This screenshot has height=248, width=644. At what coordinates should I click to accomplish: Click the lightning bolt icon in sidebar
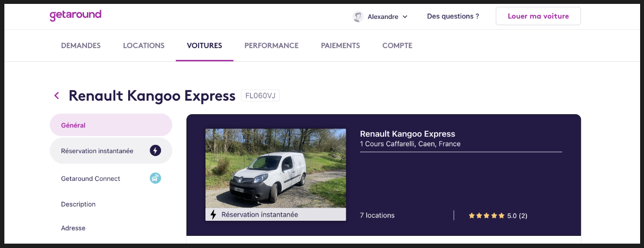155,151
